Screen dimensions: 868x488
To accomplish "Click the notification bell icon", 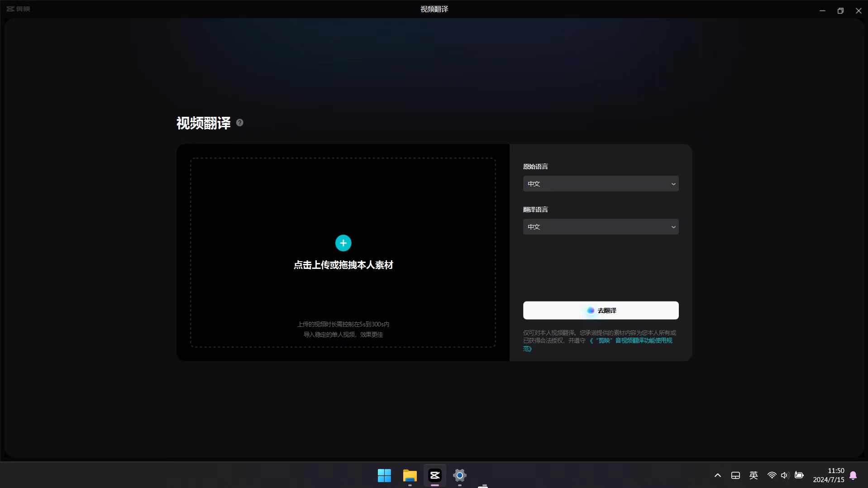I will point(853,475).
